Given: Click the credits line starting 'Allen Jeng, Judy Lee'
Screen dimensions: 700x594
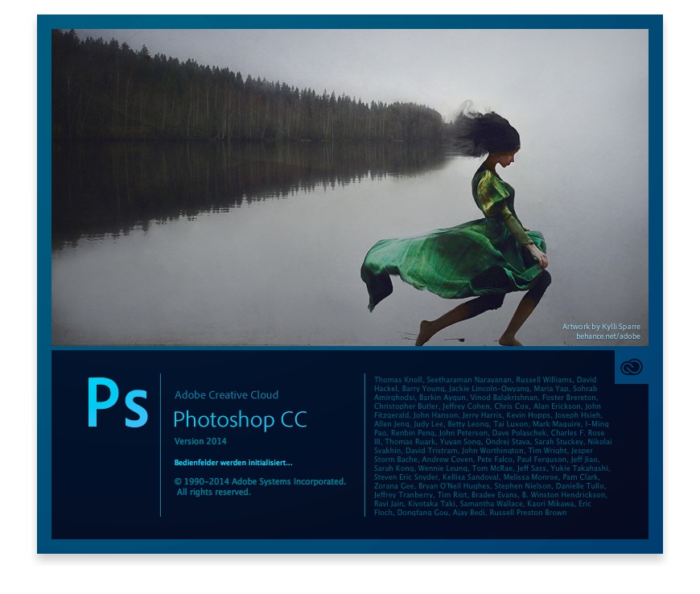Looking at the screenshot, I should click(492, 424).
